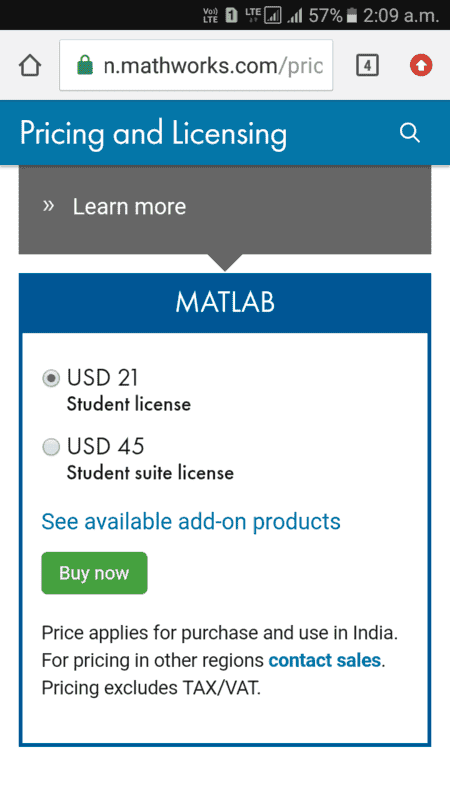The image size is (450, 800).
Task: Tap the MATLAB product header
Action: (225, 303)
